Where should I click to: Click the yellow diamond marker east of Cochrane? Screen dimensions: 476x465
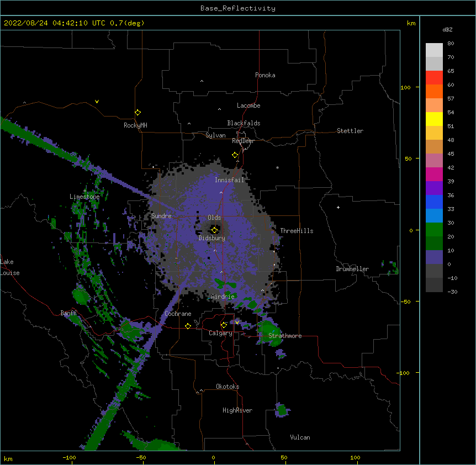(x=188, y=326)
